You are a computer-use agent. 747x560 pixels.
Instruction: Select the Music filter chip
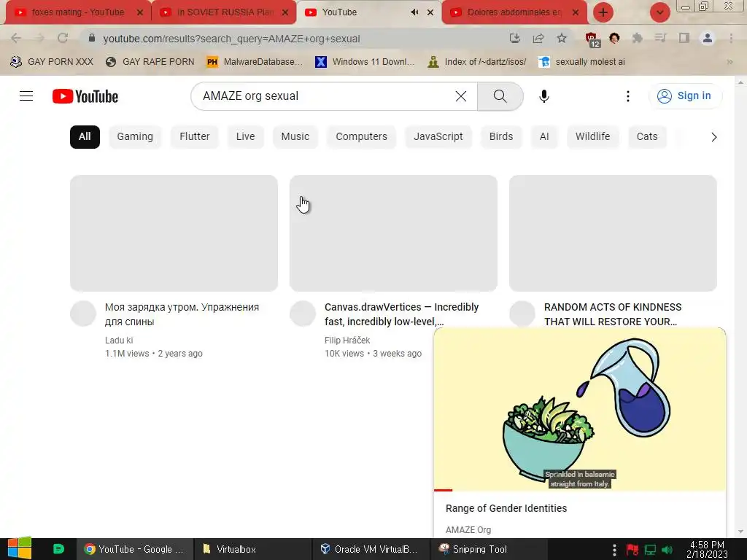[x=295, y=136]
